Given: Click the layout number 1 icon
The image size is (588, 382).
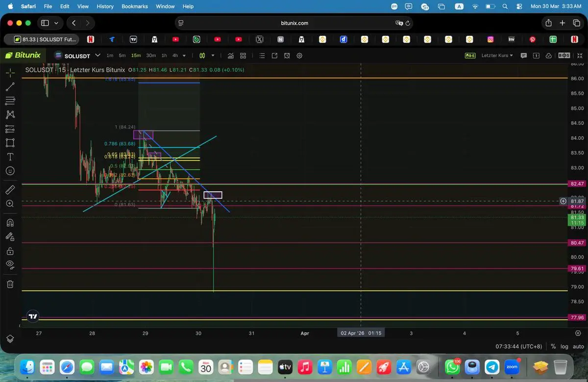Looking at the screenshot, I should [x=536, y=55].
